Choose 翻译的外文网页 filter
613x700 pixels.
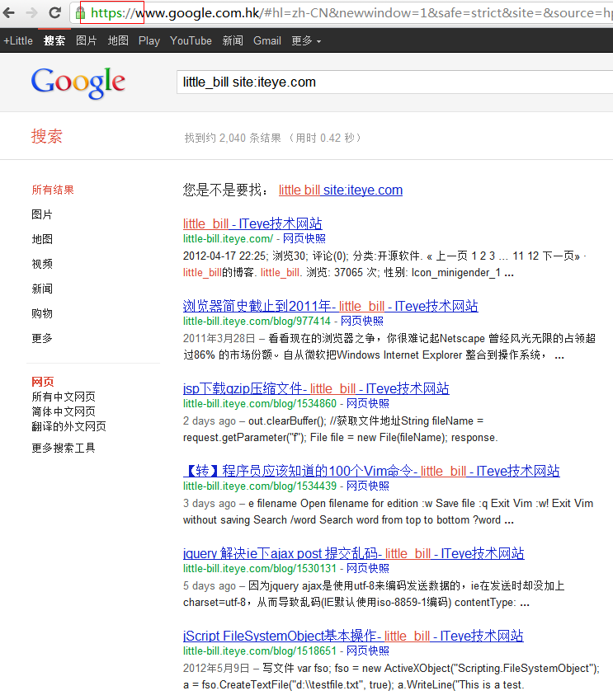coord(68,426)
